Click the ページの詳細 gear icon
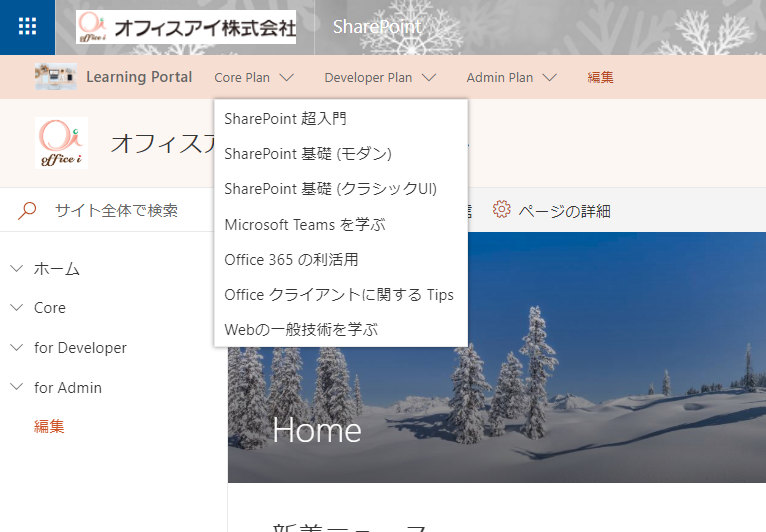766x532 pixels. [501, 210]
